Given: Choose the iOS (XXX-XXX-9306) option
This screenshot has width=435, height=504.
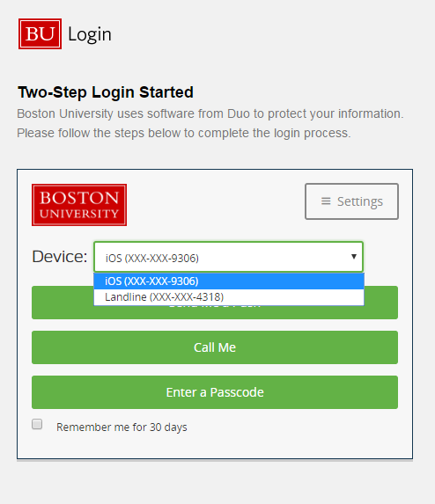Looking at the screenshot, I should point(229,281).
